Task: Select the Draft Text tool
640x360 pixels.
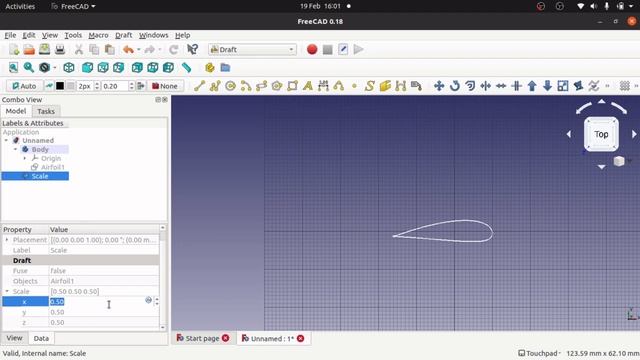Action: click(x=308, y=86)
